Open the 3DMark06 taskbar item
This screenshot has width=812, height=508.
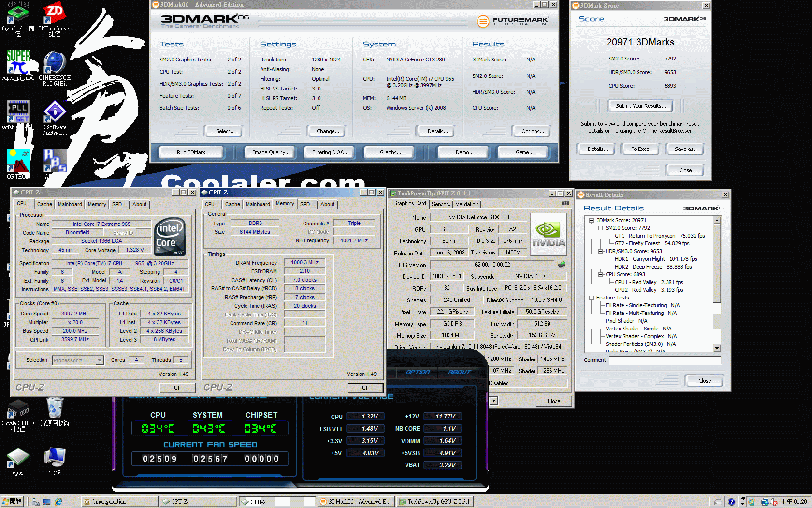pyautogui.click(x=356, y=502)
